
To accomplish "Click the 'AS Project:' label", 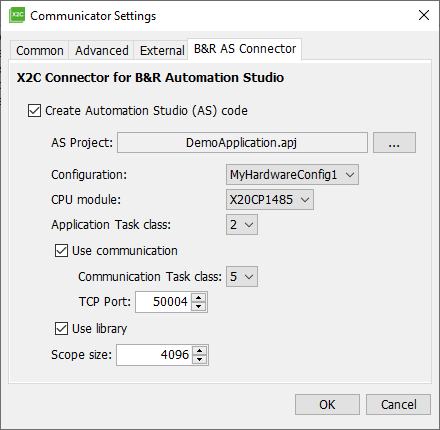I will pyautogui.click(x=82, y=143).
